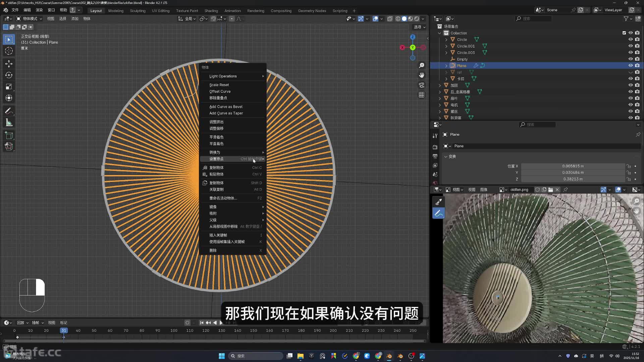644x362 pixels.
Task: Expand the 加固 collection tree
Action: (440, 85)
